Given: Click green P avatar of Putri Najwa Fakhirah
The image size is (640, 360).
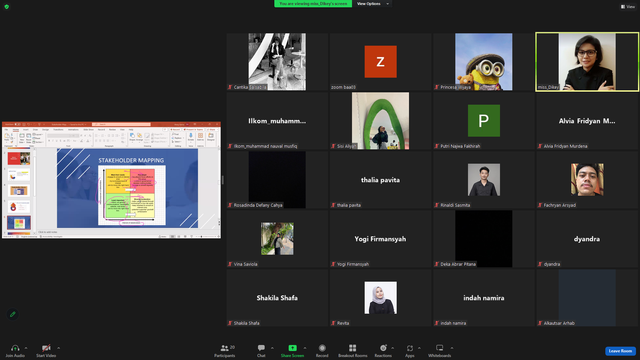Looking at the screenshot, I should pos(484,120).
